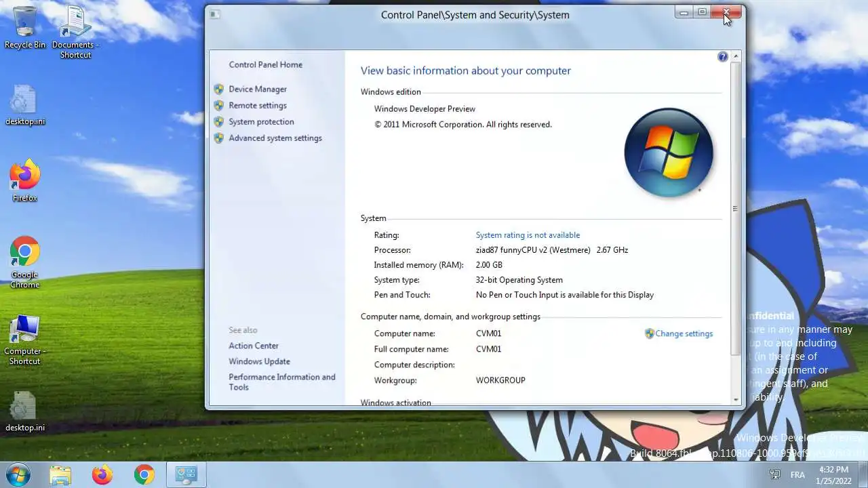Viewport: 868px width, 488px height.
Task: Click the Change settings shield icon
Action: coord(649,333)
